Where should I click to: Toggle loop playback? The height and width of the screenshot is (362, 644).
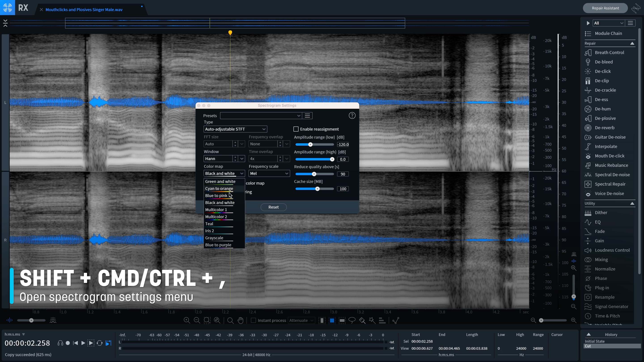[x=100, y=343]
